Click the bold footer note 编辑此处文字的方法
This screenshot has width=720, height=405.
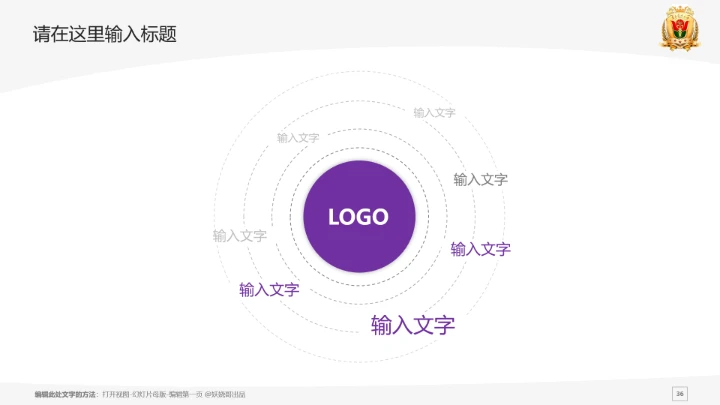coord(65,394)
